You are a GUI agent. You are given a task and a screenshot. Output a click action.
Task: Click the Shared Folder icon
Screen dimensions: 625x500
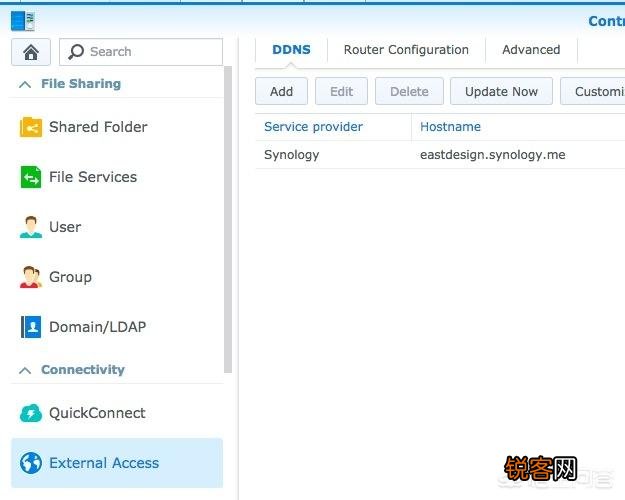pyautogui.click(x=31, y=127)
